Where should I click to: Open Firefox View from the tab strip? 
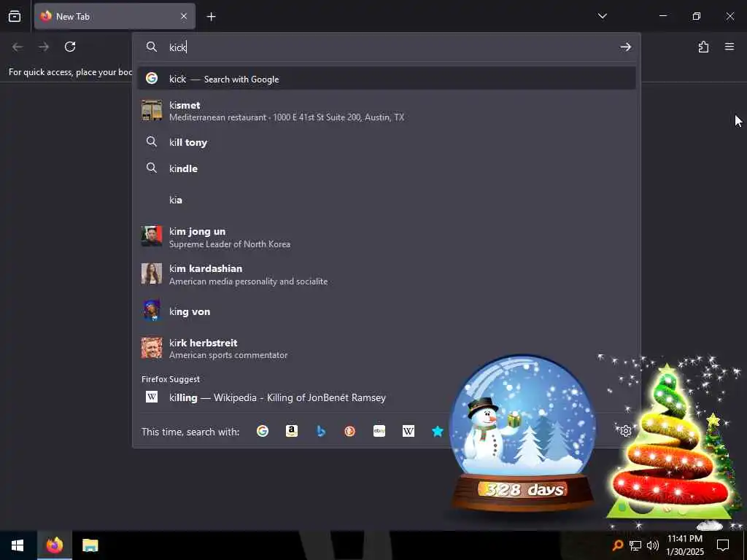point(15,16)
